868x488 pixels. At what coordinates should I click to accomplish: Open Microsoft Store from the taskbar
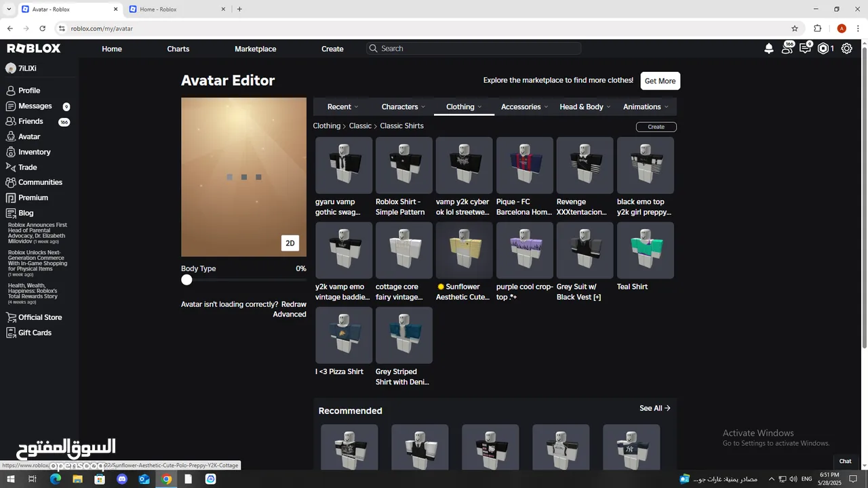[100, 479]
